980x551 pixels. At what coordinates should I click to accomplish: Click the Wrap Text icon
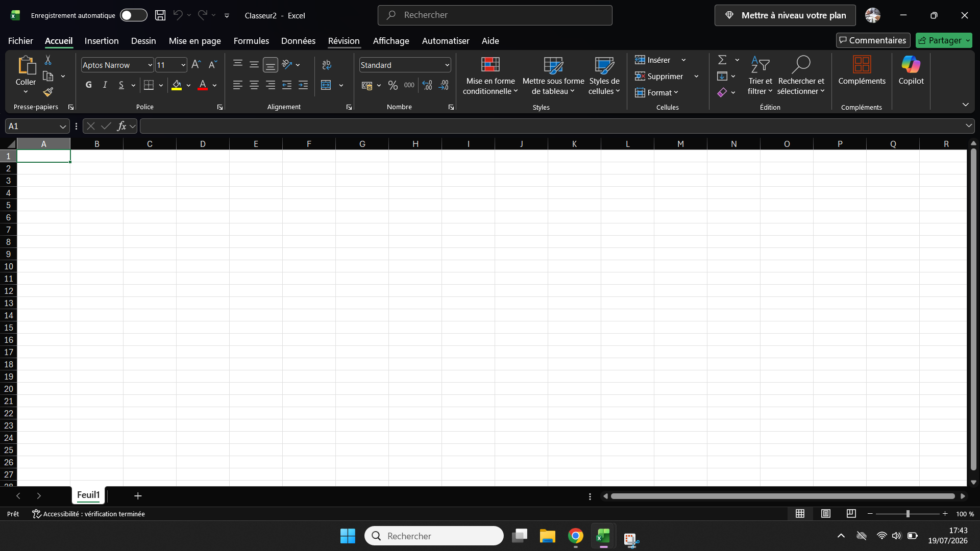pos(327,65)
